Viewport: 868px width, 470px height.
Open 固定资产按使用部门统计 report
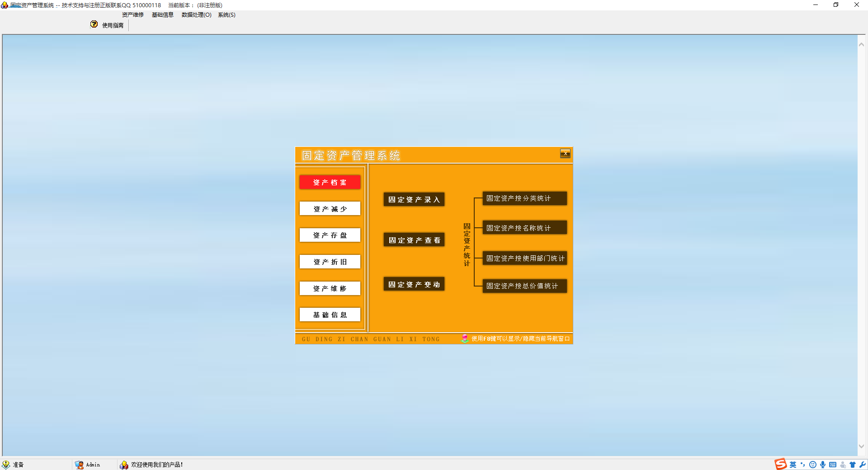point(524,258)
